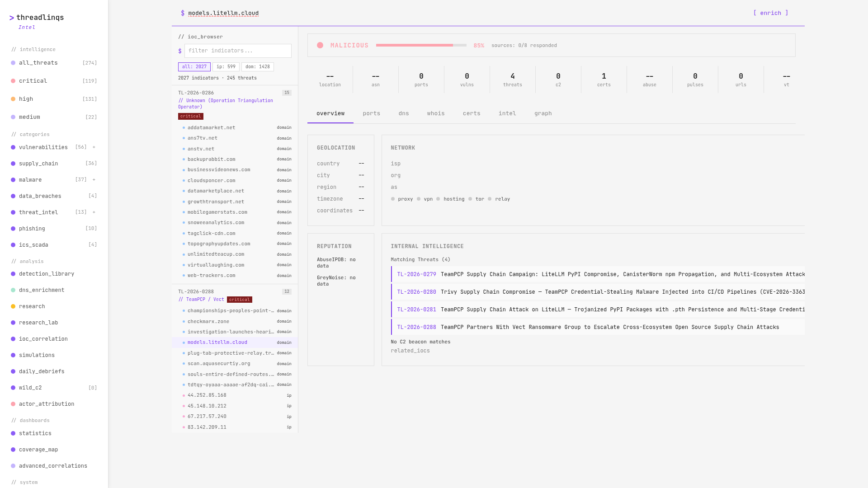Open threat report TL-2026-0279
Viewport: 868px width, 488px height.
[x=416, y=274]
